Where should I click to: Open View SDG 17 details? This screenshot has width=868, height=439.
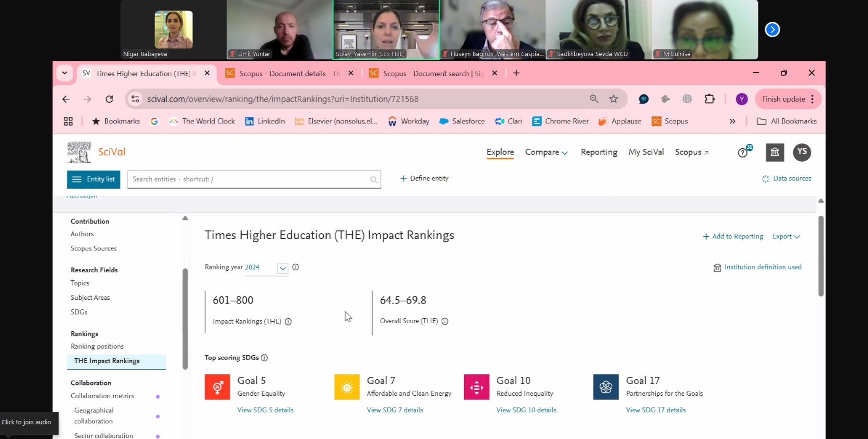pos(656,410)
